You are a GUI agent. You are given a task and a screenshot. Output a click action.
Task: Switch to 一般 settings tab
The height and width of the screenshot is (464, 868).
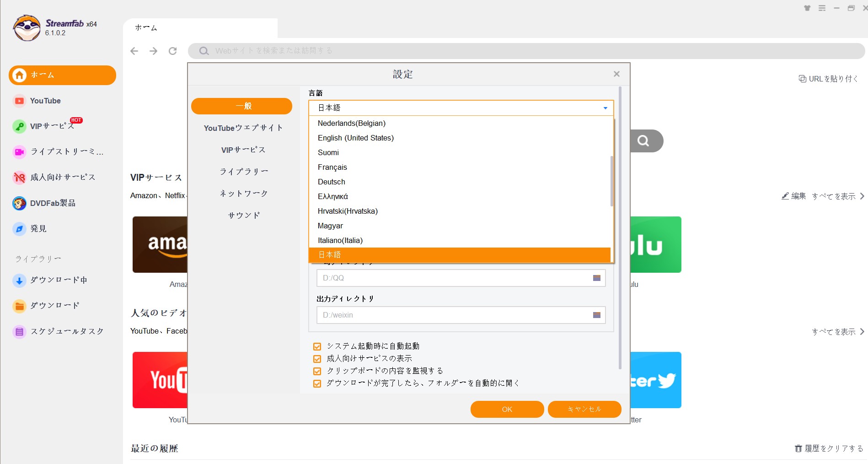[x=241, y=106]
